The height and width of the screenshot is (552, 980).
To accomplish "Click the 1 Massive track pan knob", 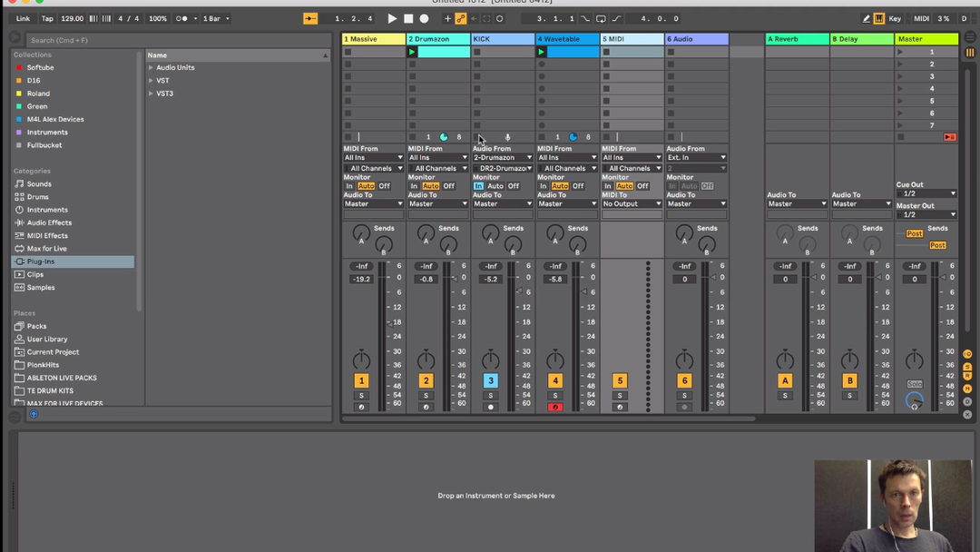I will [361, 360].
